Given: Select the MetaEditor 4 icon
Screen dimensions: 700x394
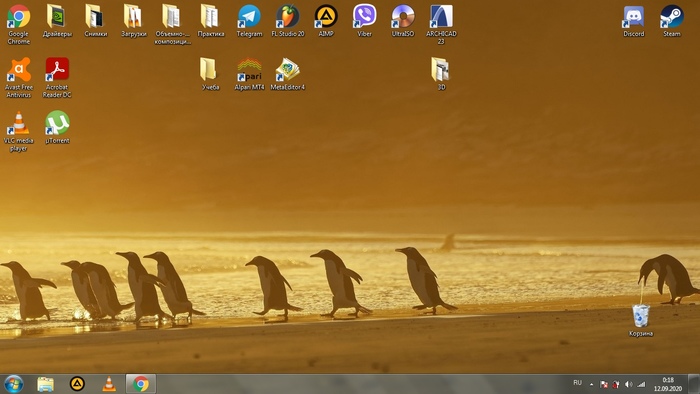Looking at the screenshot, I should click(288, 74).
